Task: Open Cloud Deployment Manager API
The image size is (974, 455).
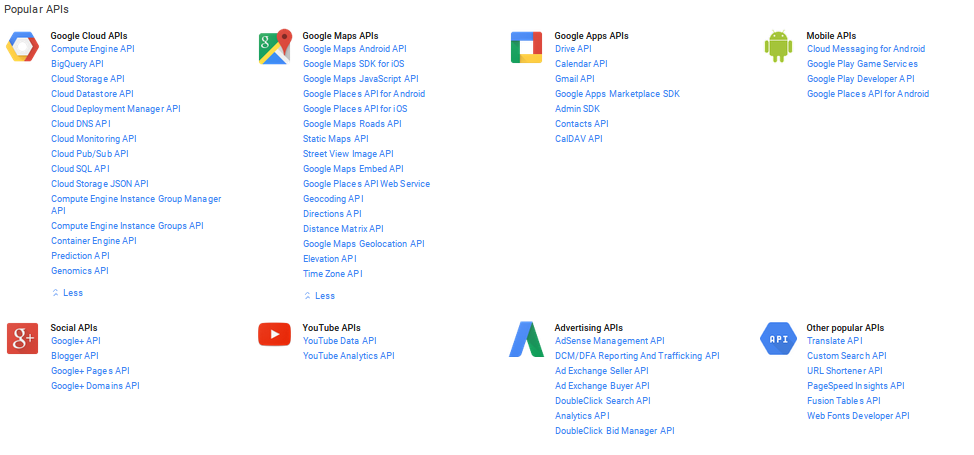Action: pyautogui.click(x=116, y=109)
